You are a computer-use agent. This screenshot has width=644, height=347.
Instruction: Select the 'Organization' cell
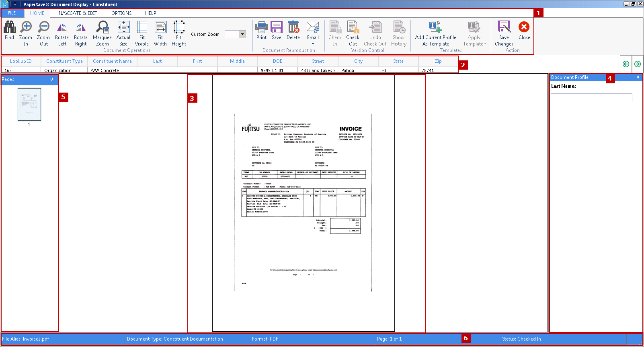tap(64, 70)
